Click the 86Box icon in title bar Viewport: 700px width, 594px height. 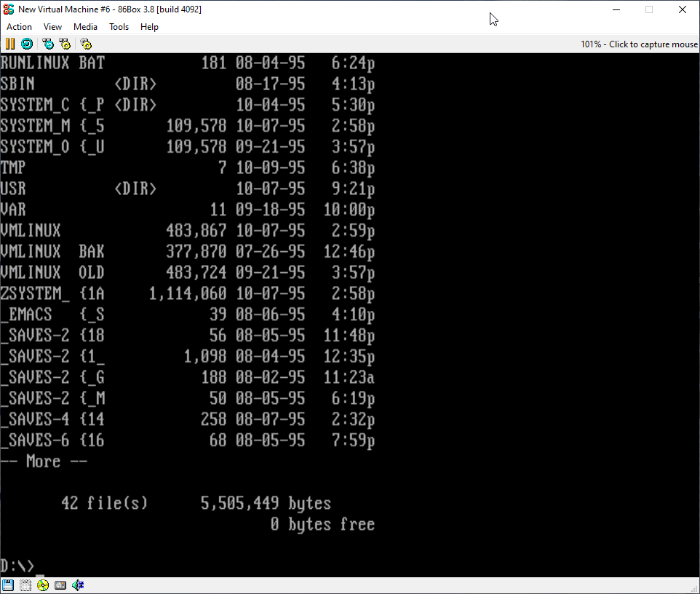(9, 9)
